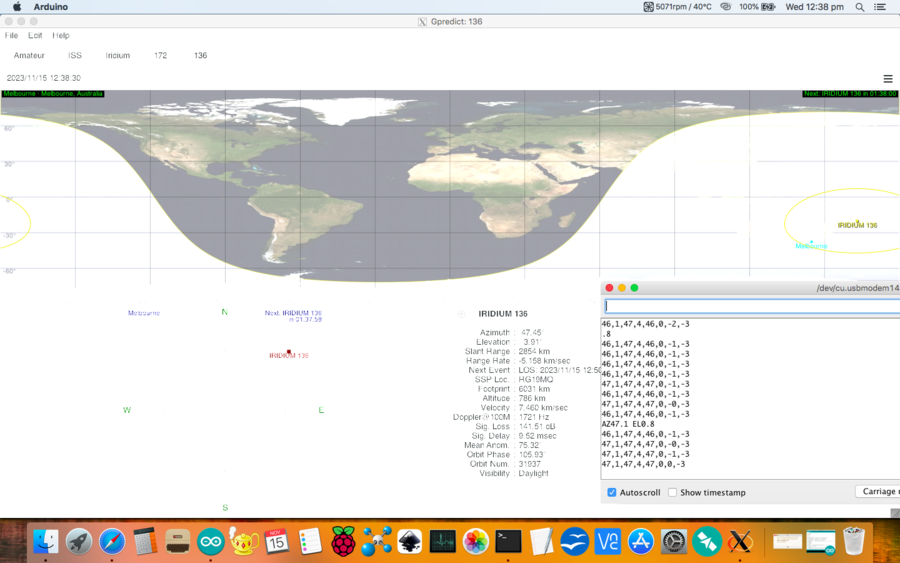Open Arduino from the dock

pyautogui.click(x=211, y=542)
